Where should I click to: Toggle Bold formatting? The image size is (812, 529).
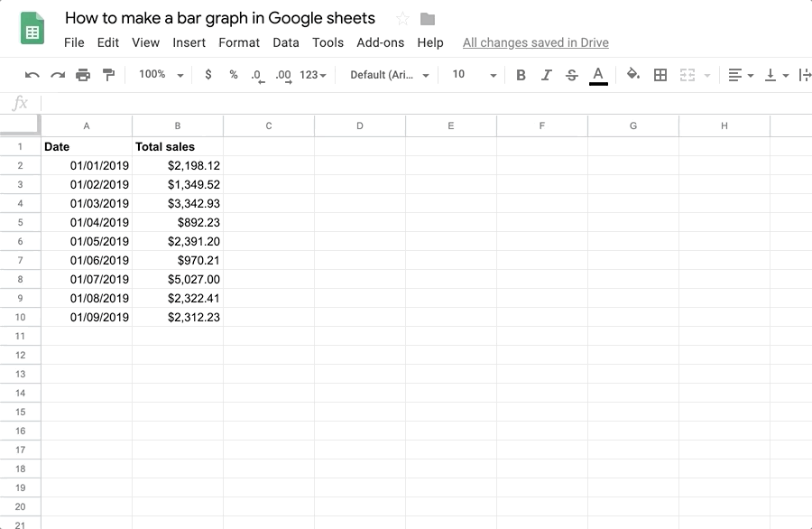521,75
